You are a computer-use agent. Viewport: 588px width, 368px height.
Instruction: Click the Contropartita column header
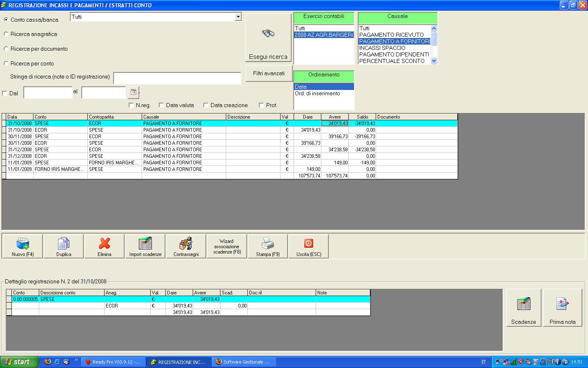115,117
